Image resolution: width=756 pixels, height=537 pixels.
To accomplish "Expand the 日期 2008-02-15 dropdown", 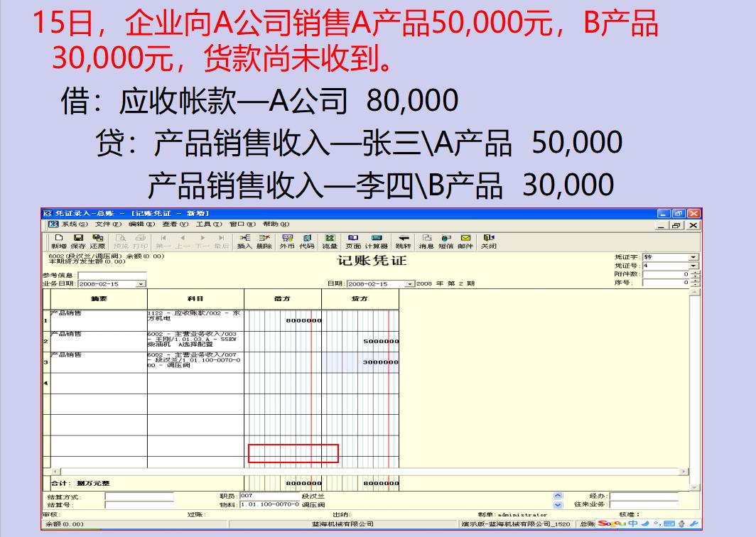I will pyautogui.click(x=409, y=283).
